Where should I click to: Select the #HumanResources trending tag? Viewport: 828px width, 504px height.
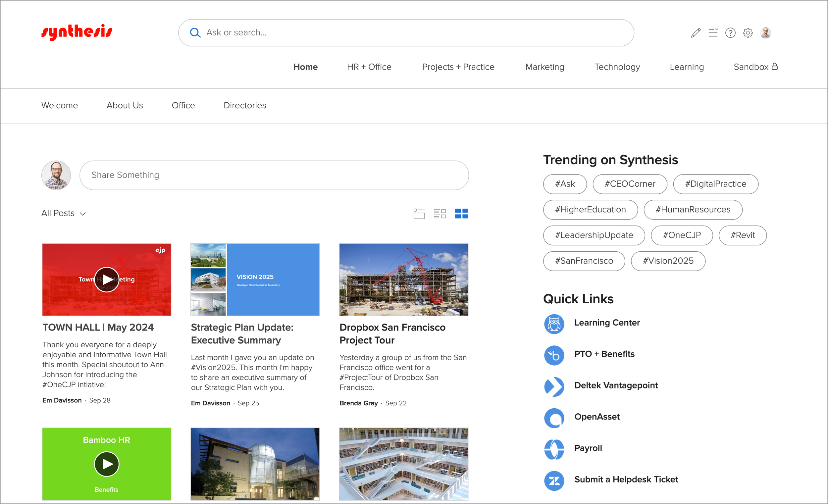pyautogui.click(x=693, y=210)
